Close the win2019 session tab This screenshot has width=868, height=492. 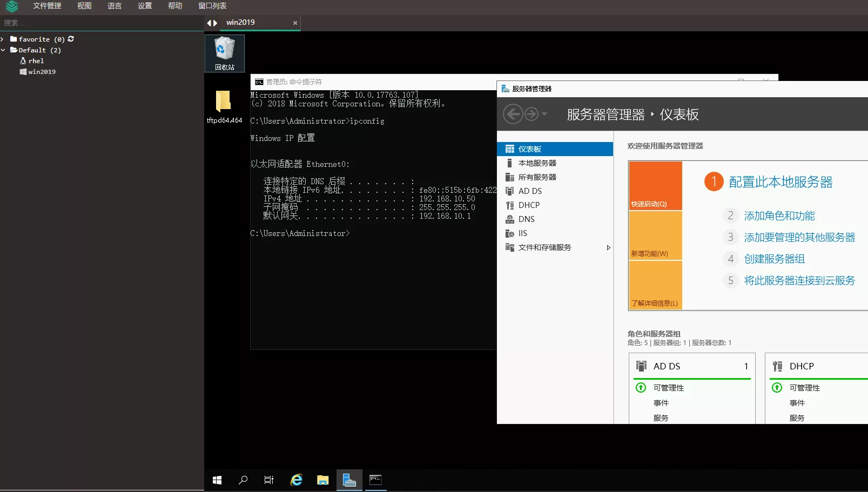(295, 23)
